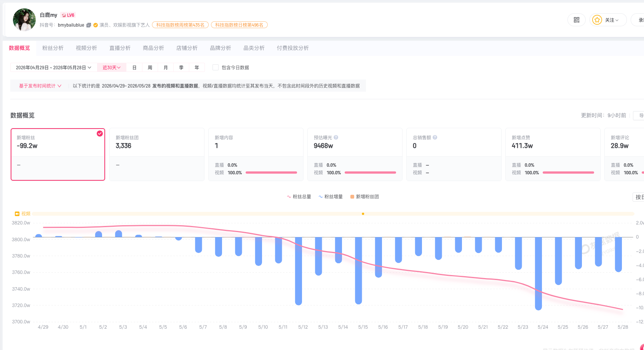
Task: Go to the 店铺分析 tab
Action: (x=187, y=48)
